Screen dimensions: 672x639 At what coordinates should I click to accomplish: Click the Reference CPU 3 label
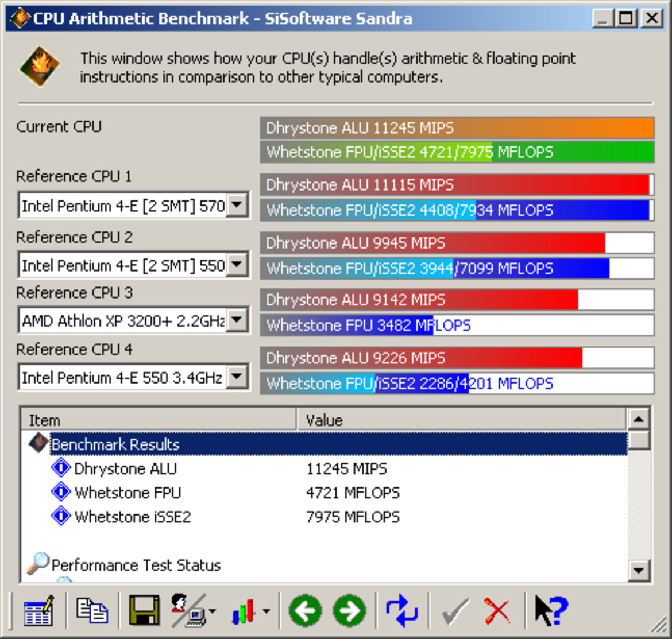(74, 293)
